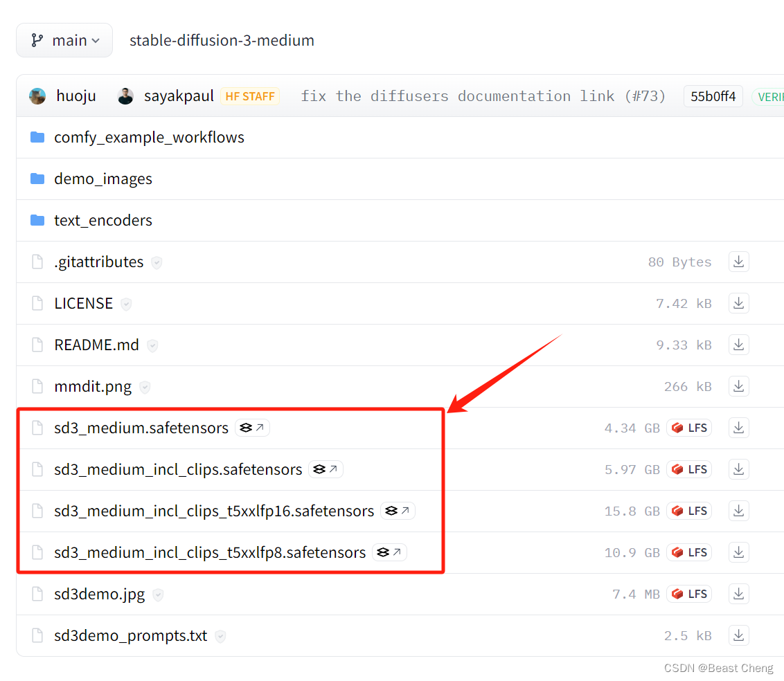Click the 2.5 kB size of sd3demo_prompts.txt

pos(688,635)
